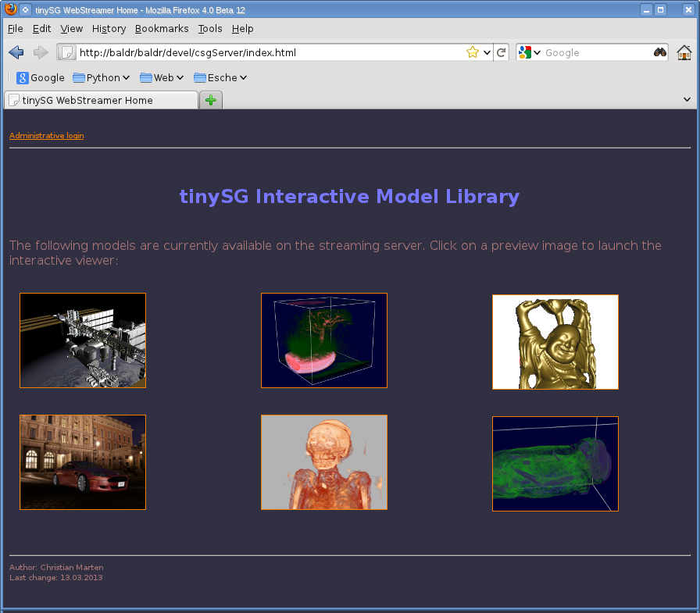Open the Bookmarks menu
This screenshot has height=613, width=700.
tap(161, 29)
